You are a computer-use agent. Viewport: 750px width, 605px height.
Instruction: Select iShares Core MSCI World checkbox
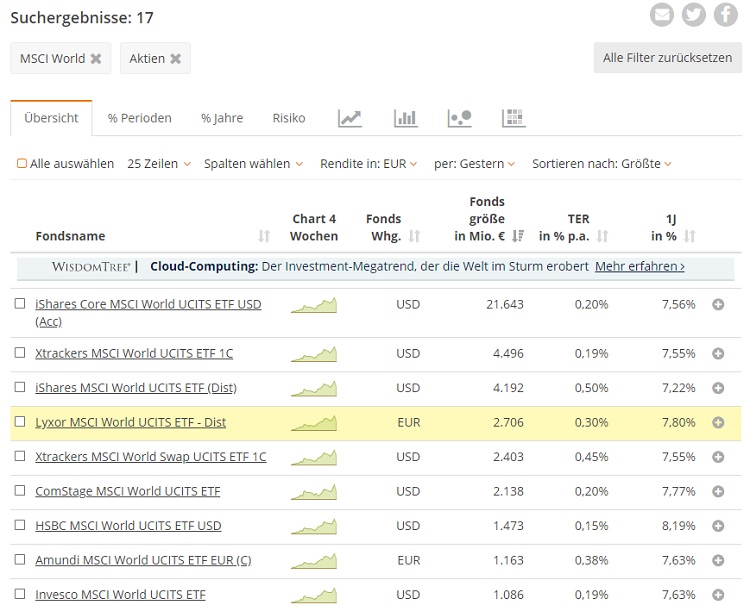coord(20,304)
